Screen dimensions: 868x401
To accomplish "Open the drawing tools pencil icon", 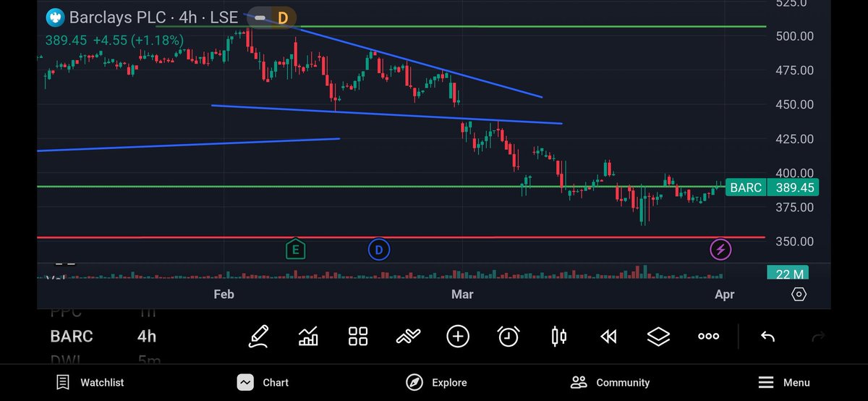I will click(x=259, y=336).
